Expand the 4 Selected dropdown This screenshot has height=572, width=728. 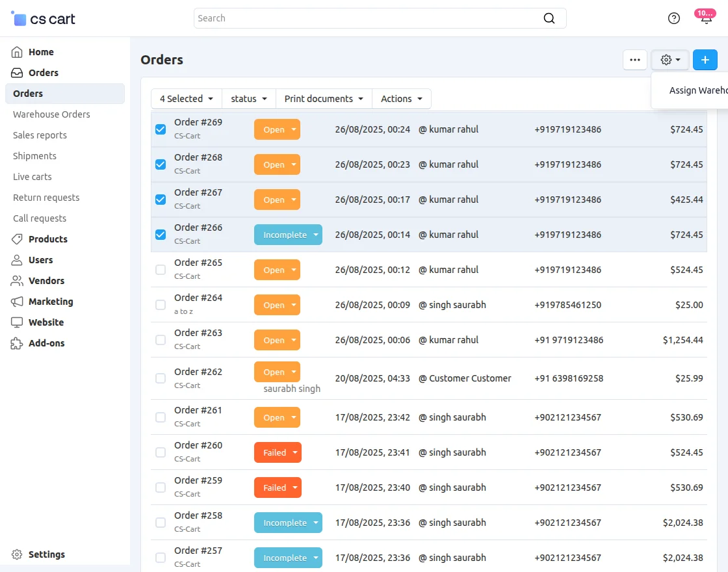pyautogui.click(x=187, y=99)
